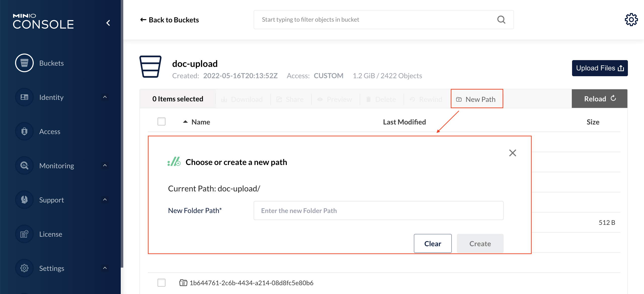
Task: Click the New Path toolbar item
Action: 476,99
